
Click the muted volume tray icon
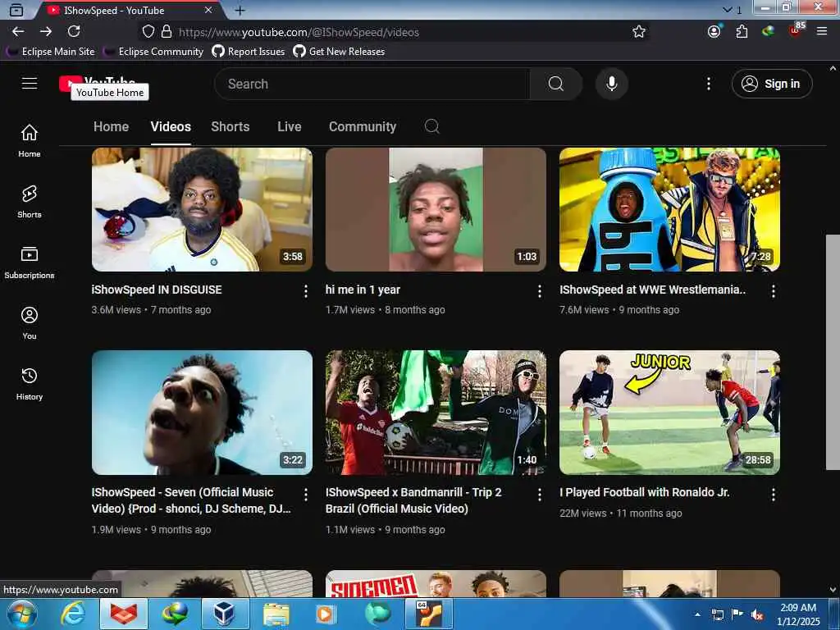pyautogui.click(x=757, y=615)
